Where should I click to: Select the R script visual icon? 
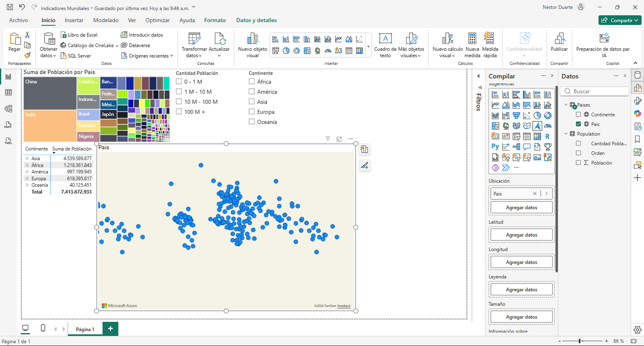point(547,136)
